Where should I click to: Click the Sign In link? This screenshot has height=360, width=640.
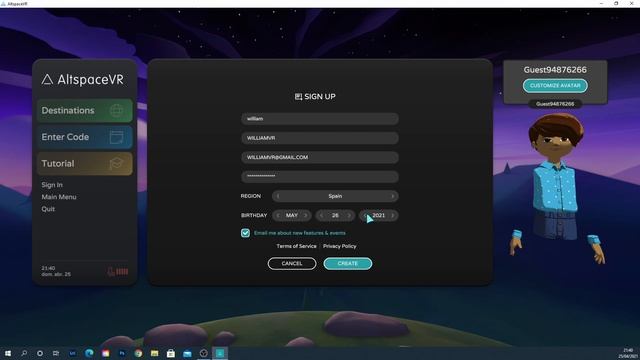(x=52, y=185)
